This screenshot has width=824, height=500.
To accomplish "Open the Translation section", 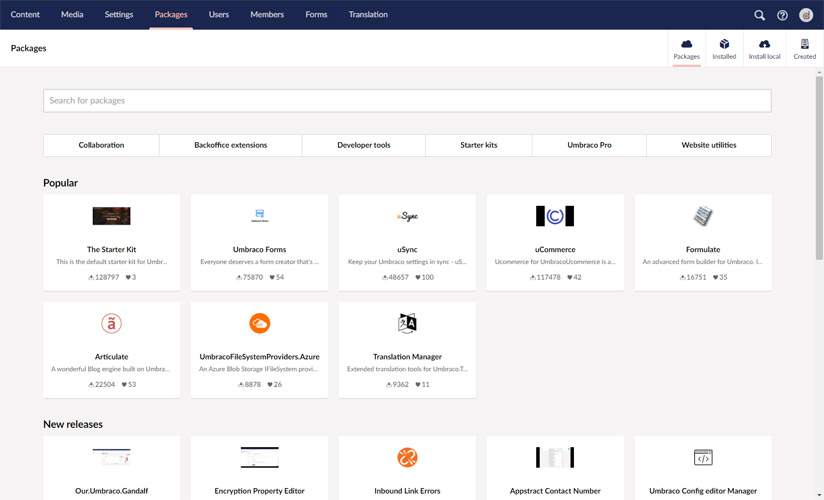I will coord(368,15).
